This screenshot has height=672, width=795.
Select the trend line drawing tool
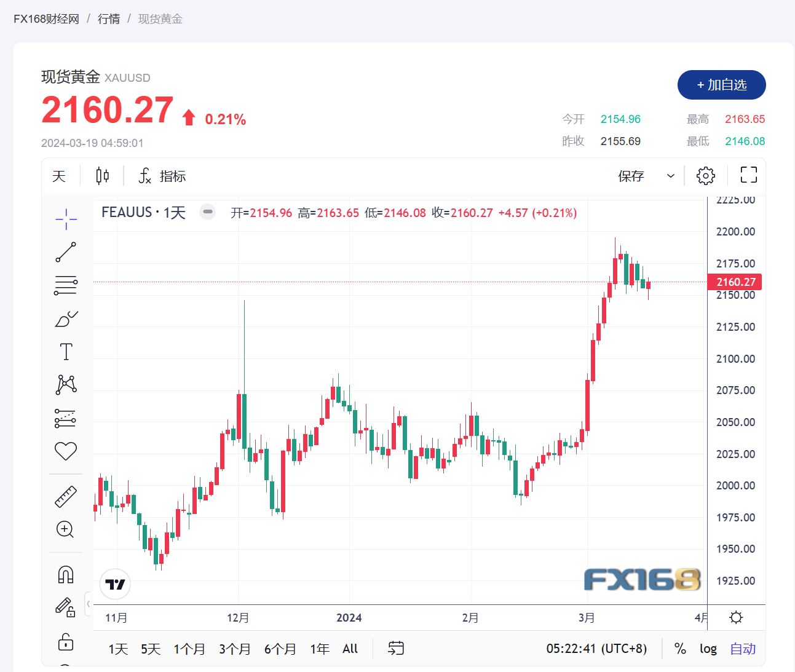tap(66, 252)
